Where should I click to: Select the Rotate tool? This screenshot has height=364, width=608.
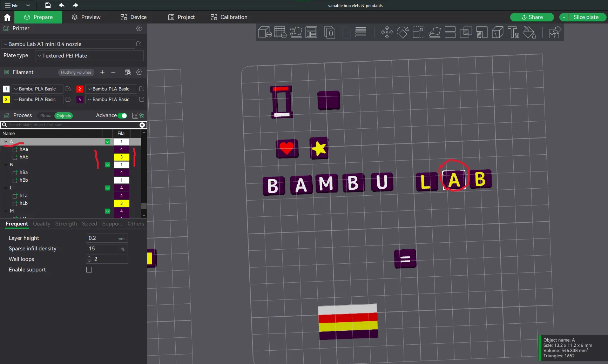point(403,32)
